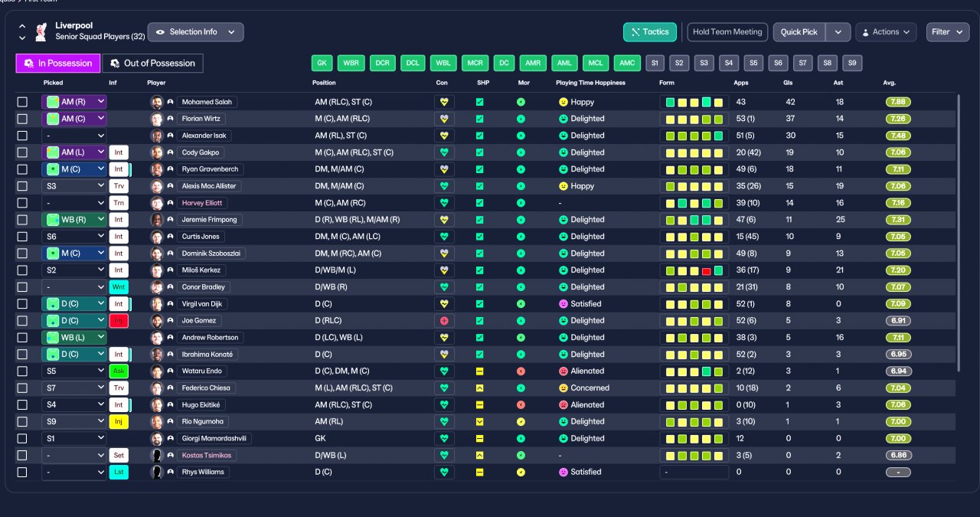Click the red Inj status badge for Joe Gomez

click(x=119, y=321)
